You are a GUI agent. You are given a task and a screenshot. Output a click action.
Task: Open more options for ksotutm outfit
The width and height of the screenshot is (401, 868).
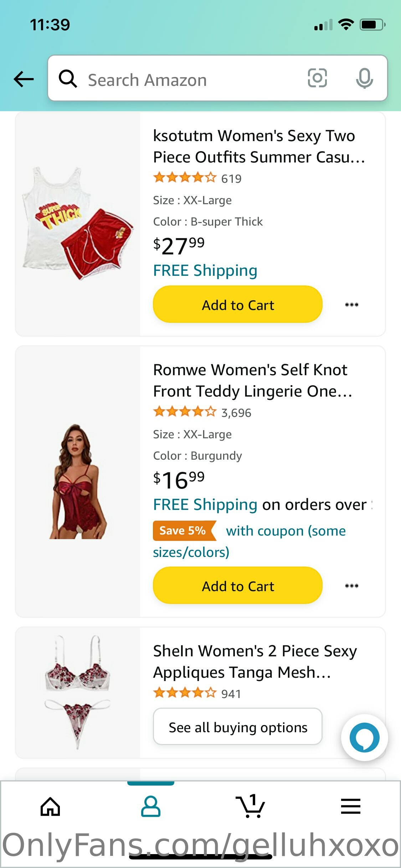pyautogui.click(x=351, y=305)
